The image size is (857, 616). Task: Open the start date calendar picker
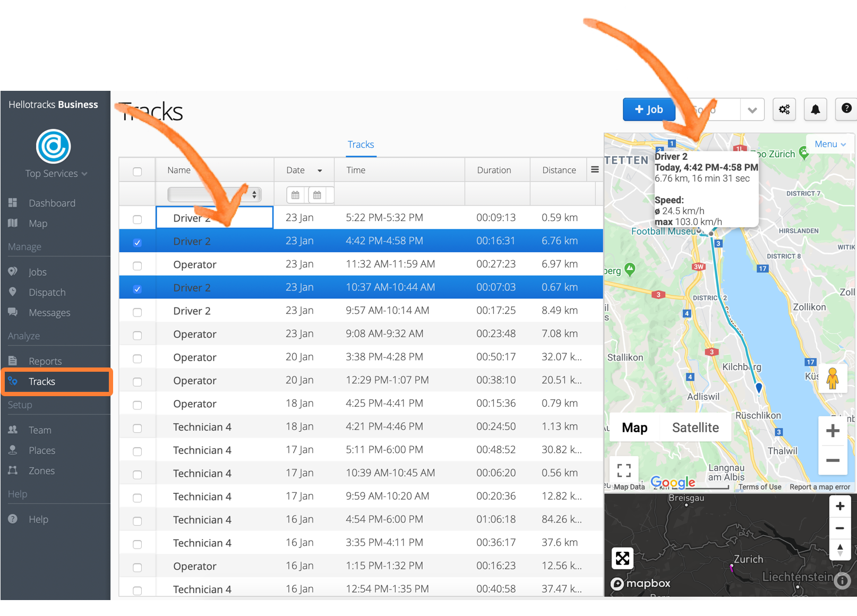tap(296, 195)
